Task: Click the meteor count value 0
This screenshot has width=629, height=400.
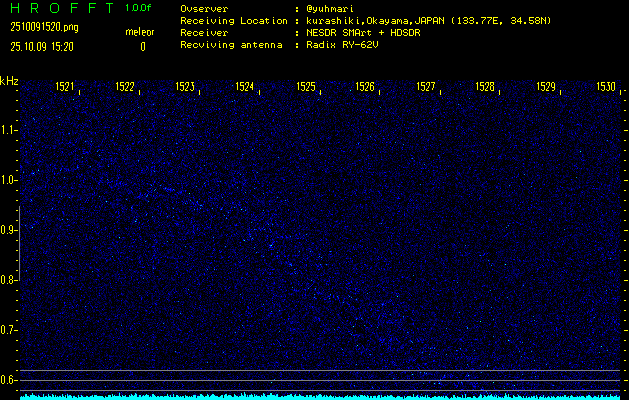Action: [x=142, y=46]
